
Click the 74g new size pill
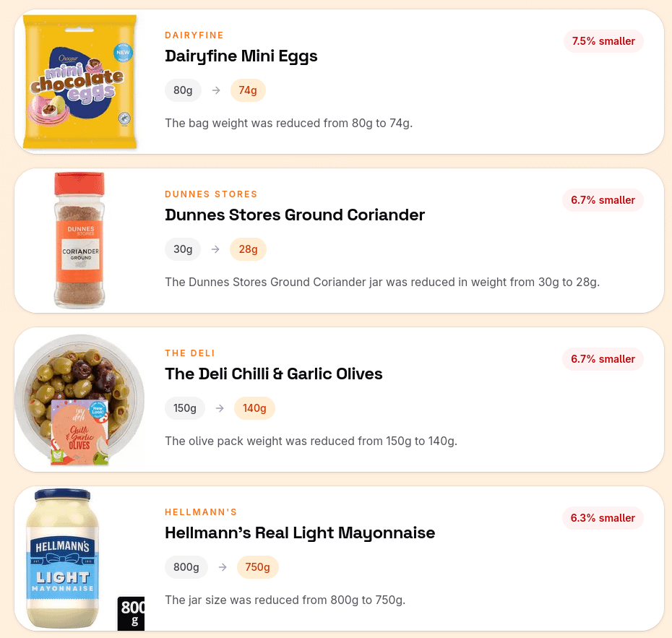tap(248, 90)
